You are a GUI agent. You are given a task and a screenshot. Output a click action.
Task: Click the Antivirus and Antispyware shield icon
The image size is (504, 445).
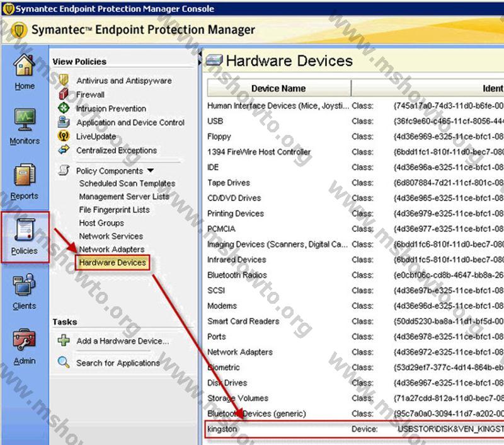click(x=64, y=80)
